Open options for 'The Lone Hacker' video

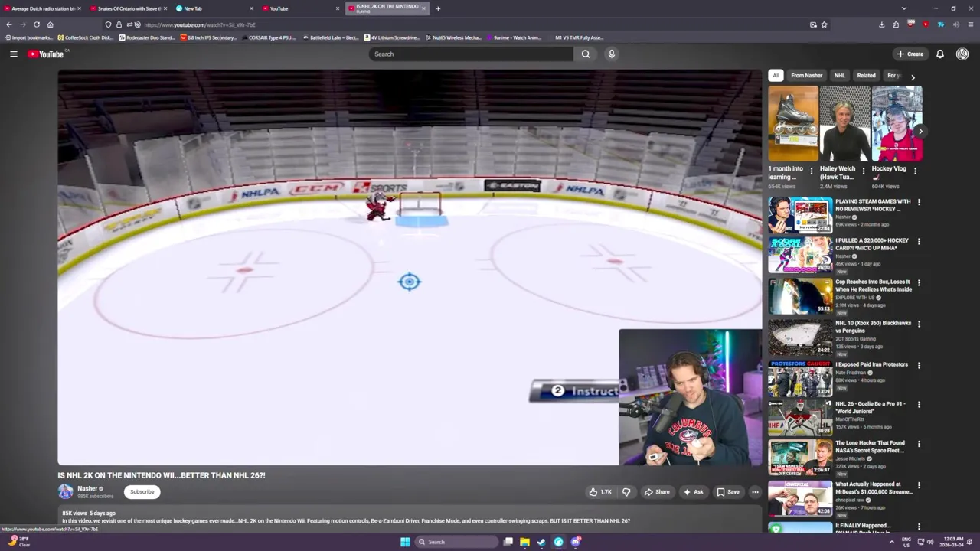(919, 443)
